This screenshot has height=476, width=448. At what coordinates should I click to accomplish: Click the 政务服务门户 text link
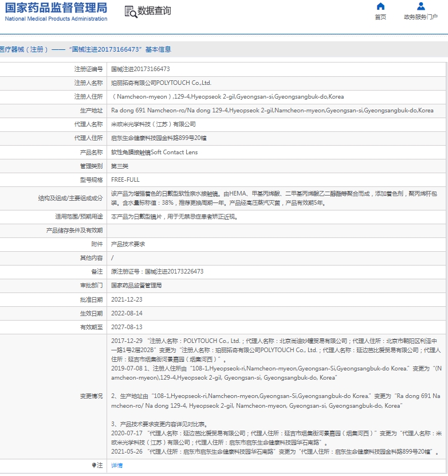(x=421, y=17)
